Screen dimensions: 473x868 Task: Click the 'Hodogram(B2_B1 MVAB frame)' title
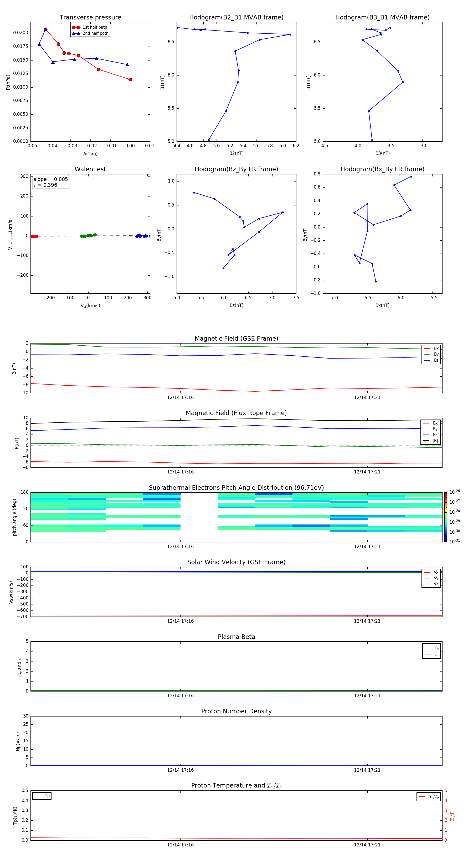click(x=236, y=18)
